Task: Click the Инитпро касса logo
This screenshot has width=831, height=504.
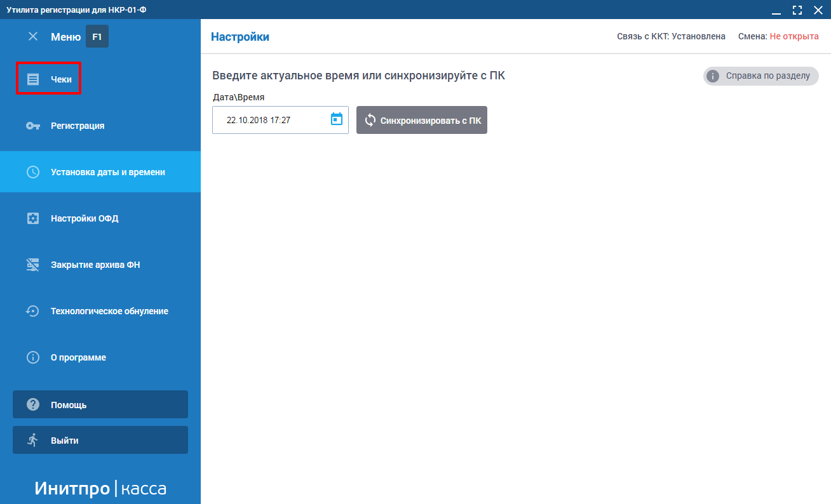Action: point(100,488)
